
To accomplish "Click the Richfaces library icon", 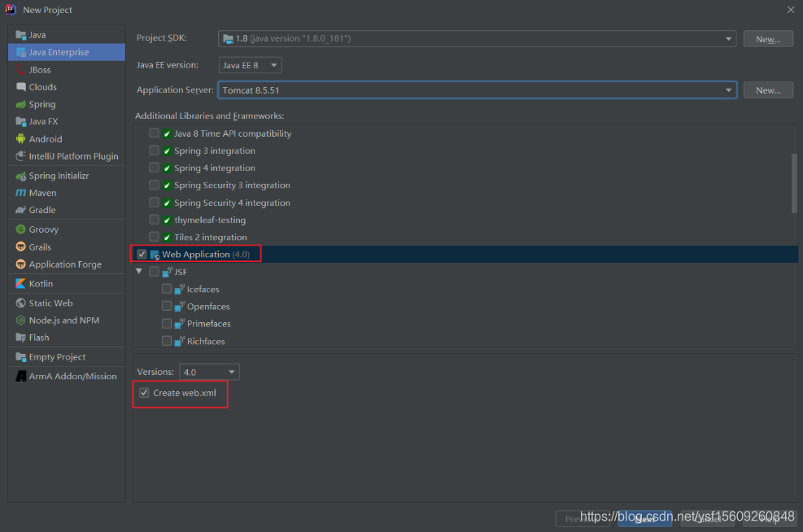I will tap(179, 341).
